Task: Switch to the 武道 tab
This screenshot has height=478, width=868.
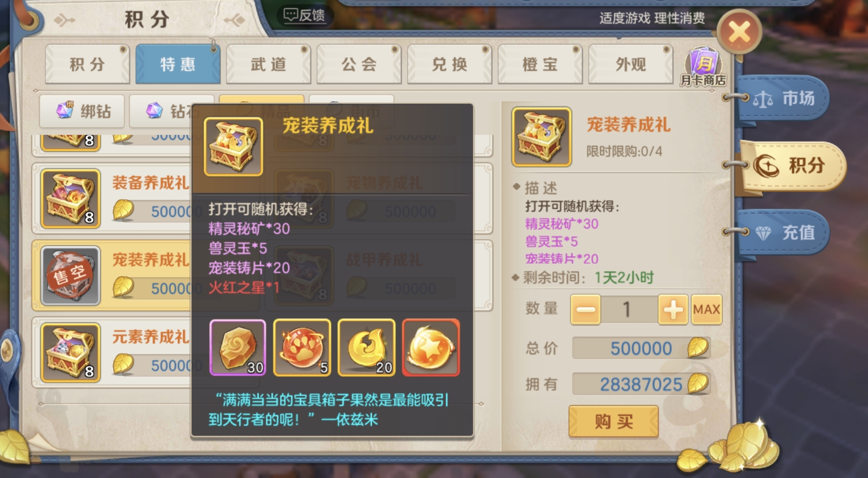Action: click(268, 64)
